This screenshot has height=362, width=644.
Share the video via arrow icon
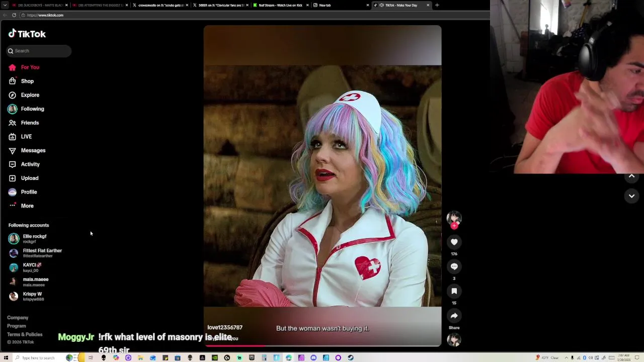coord(454,316)
